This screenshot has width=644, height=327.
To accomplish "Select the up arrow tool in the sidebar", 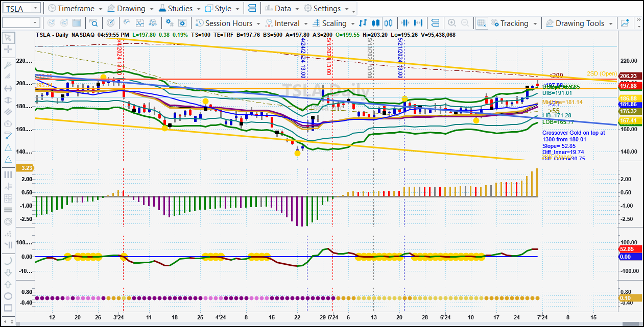I will (8, 284).
